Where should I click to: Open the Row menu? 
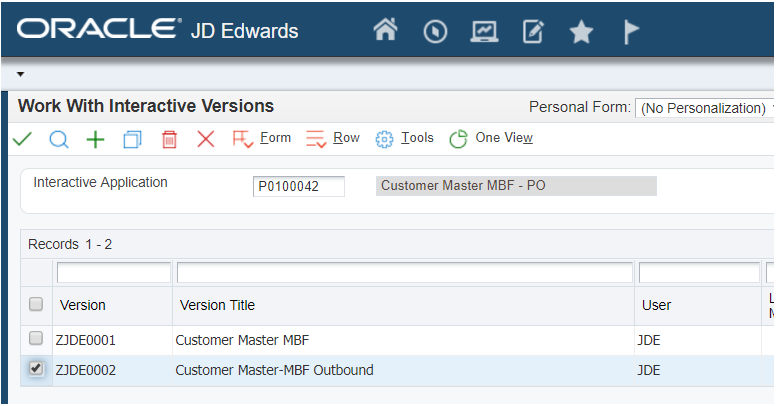[x=346, y=137]
